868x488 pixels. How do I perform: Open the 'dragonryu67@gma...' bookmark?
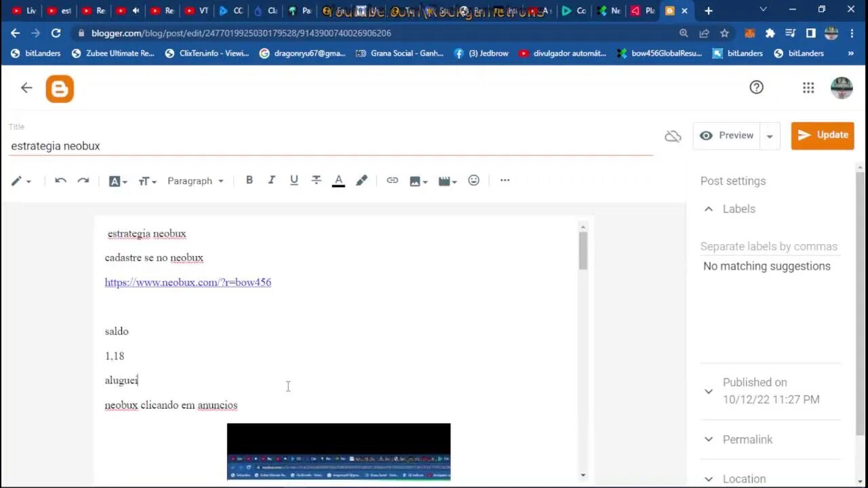tap(302, 54)
